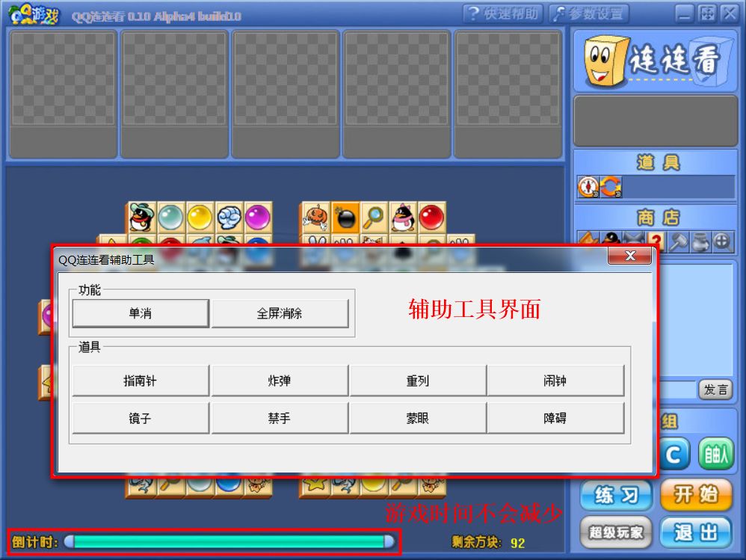The height and width of the screenshot is (560, 746).
Task: Pick the highlighted black bomb tile
Action: (345, 218)
